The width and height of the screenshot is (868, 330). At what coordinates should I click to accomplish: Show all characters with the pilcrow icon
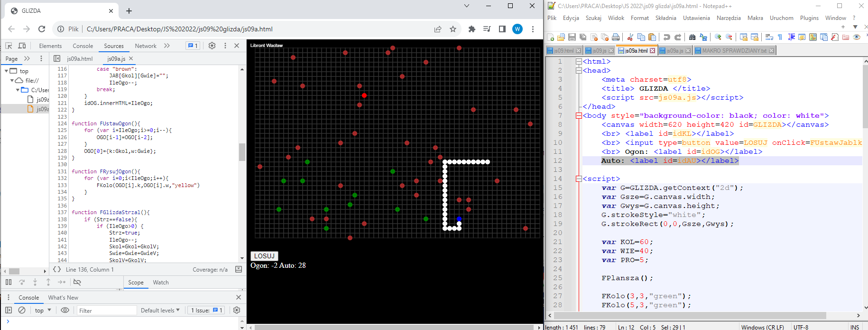(780, 37)
